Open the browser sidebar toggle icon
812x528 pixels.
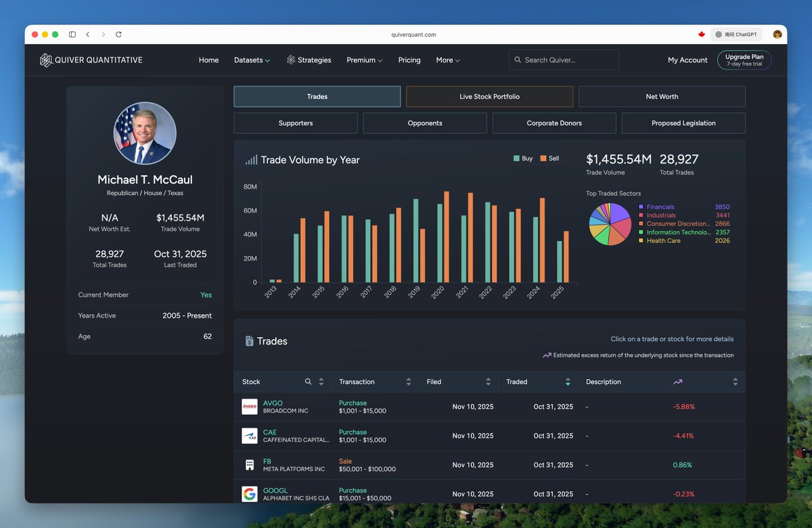tap(72, 34)
